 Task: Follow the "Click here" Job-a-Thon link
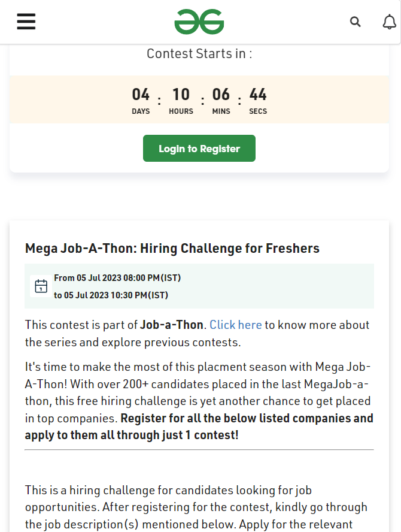coord(236,325)
